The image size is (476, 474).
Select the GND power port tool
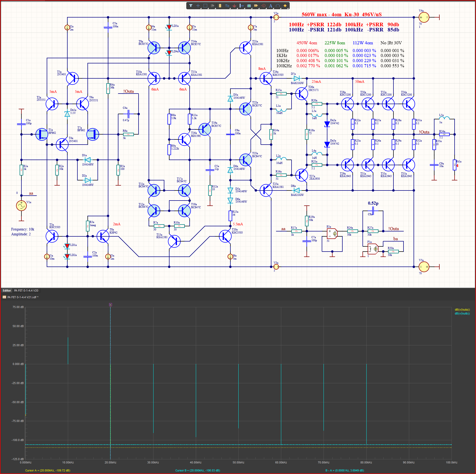[234, 6]
